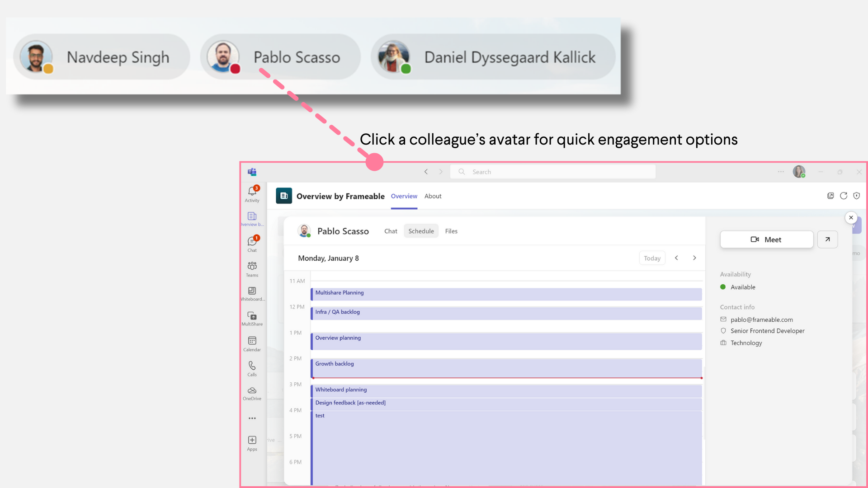Start a call with the Meet button
Viewport: 868px width, 488px height.
(x=767, y=239)
